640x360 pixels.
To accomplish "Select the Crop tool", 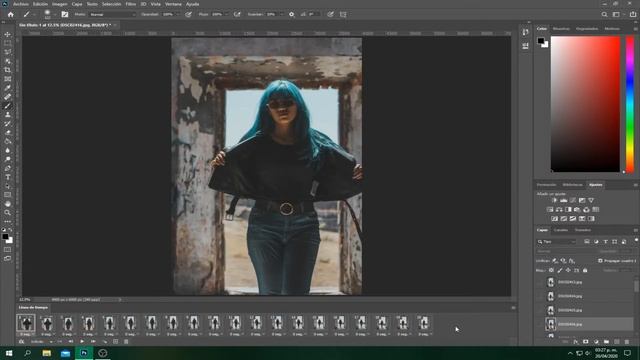I will click(7, 70).
